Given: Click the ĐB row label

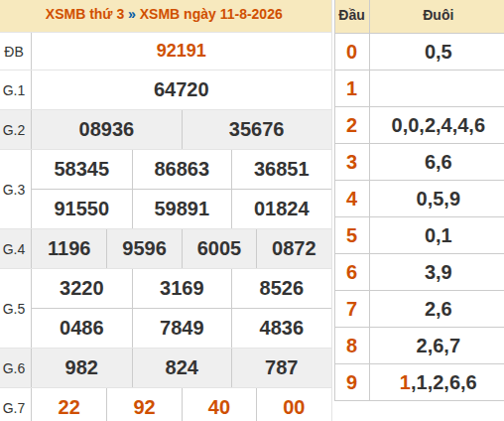Looking at the screenshot, I should point(14,52).
